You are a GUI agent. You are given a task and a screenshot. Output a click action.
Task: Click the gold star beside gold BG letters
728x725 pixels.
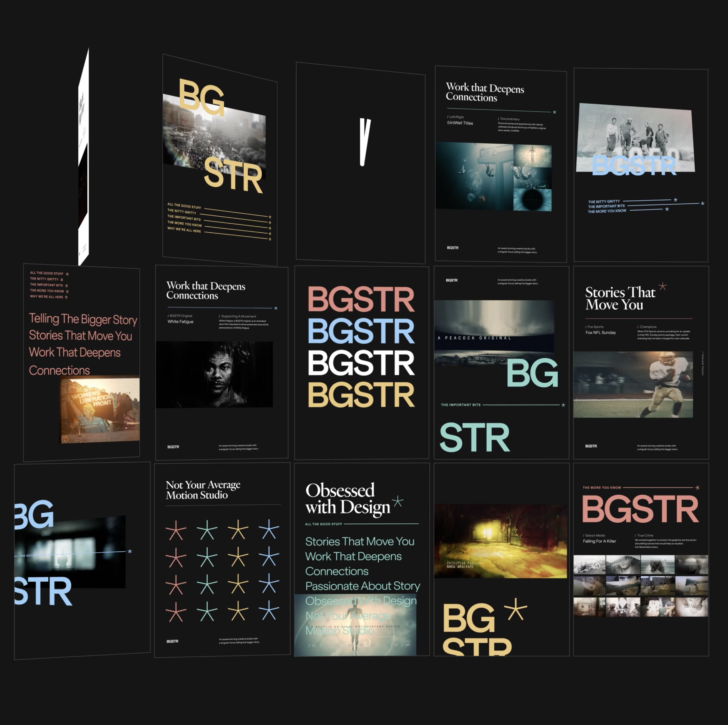(516, 609)
